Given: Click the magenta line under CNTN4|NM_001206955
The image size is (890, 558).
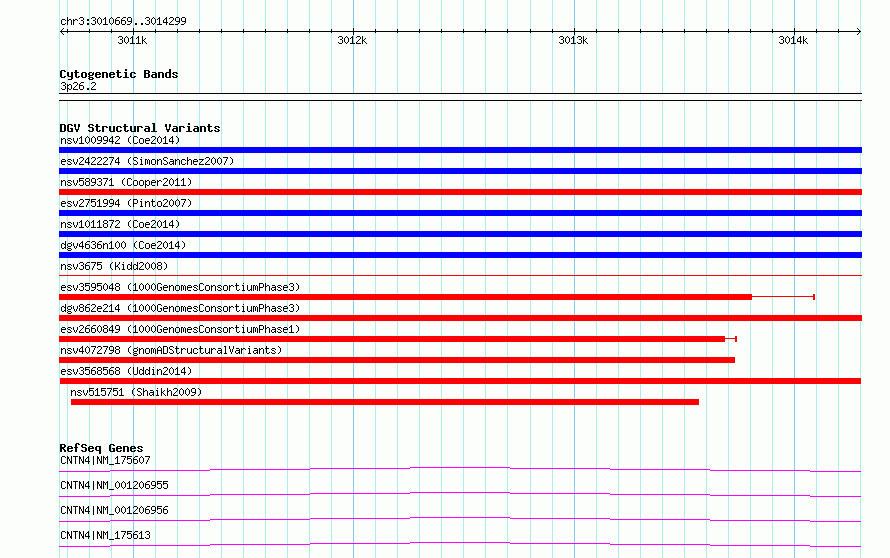Looking at the screenshot, I should [460, 494].
